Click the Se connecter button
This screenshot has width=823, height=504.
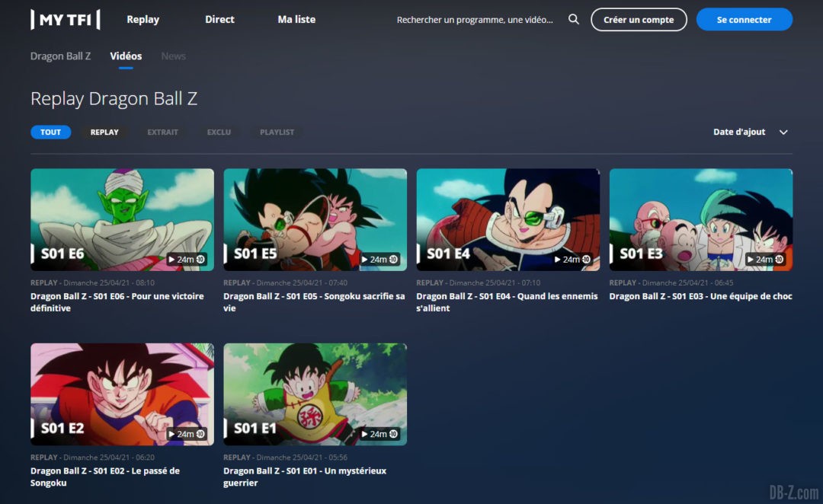click(745, 19)
